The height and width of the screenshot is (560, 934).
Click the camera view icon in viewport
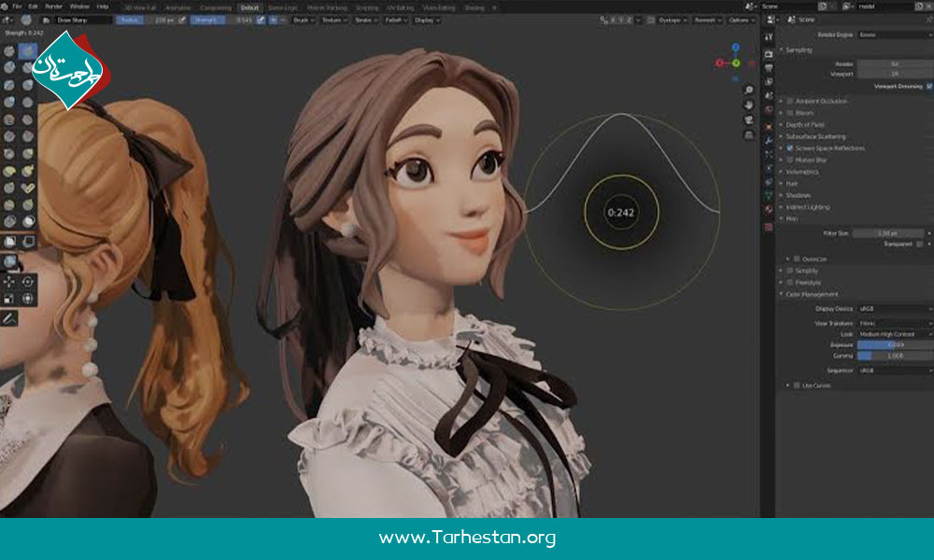coord(749,120)
